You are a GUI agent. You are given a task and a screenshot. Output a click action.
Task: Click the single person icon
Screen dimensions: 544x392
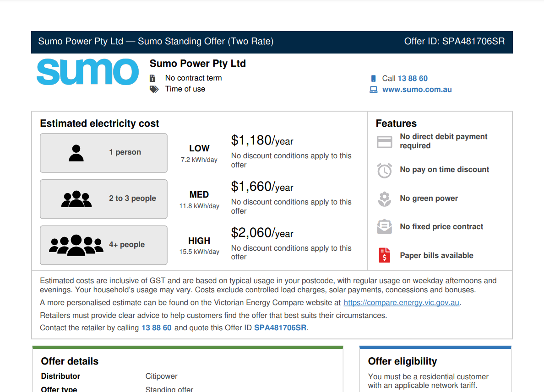coord(76,153)
